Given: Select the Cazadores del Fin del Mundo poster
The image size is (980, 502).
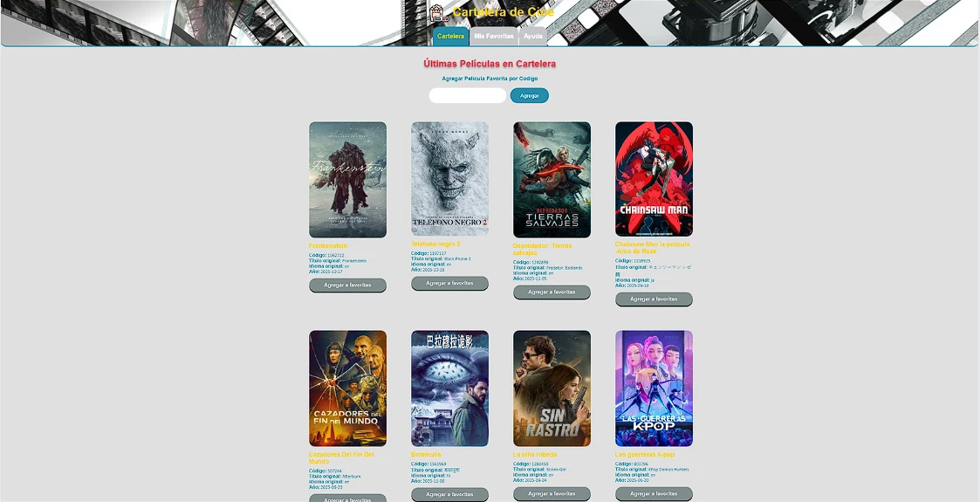Looking at the screenshot, I should (347, 389).
